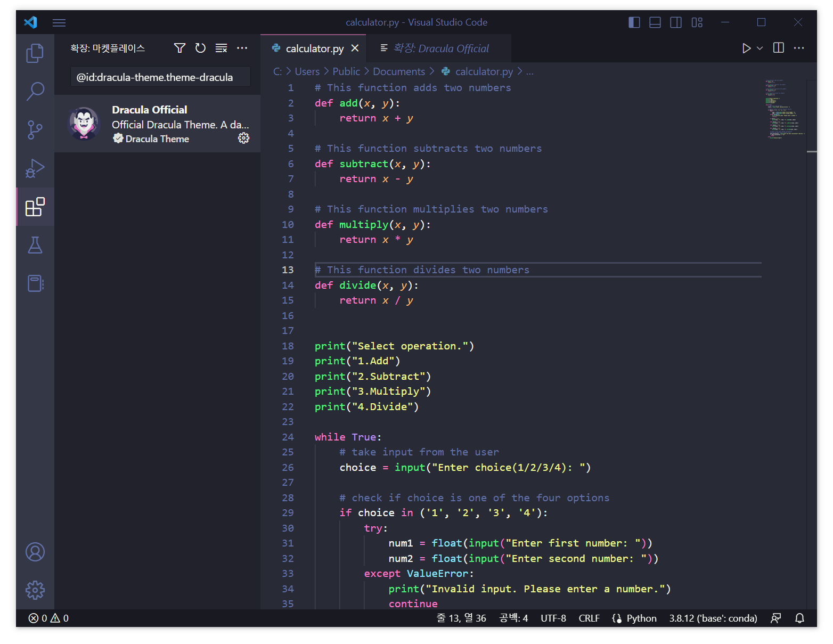Open editor more actions menu
The image size is (833, 644).
[x=799, y=48]
